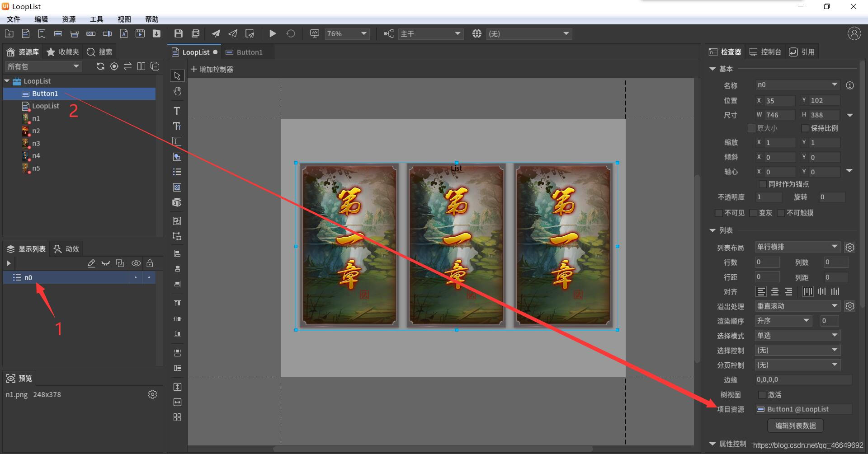The height and width of the screenshot is (454, 868).
Task: Click the globe language icon
Action: pos(476,34)
